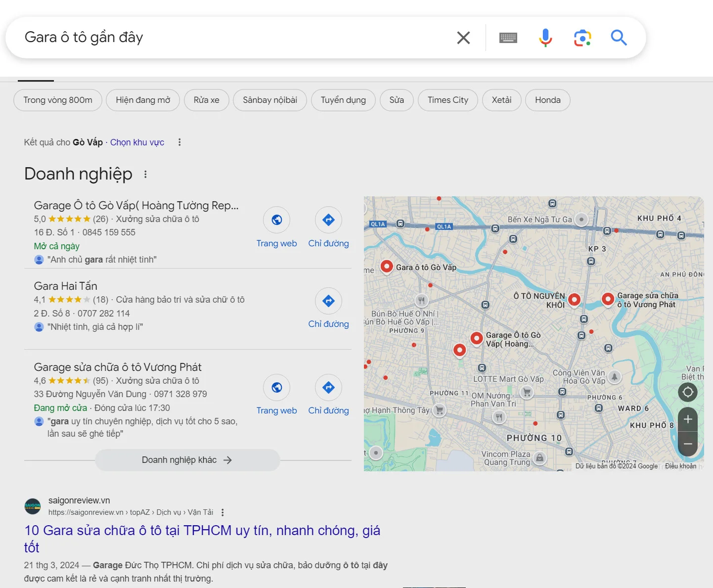Apply the Hiện đang mở filter chip
The height and width of the screenshot is (588, 713).
coord(143,100)
